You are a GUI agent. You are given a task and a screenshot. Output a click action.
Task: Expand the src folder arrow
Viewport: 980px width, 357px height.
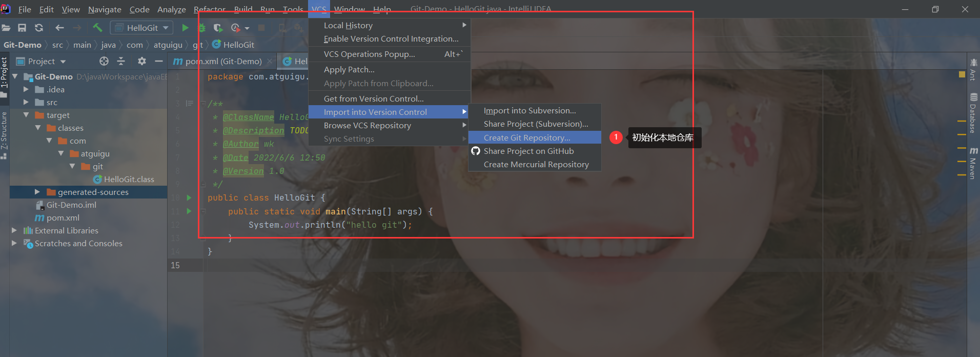(26, 102)
